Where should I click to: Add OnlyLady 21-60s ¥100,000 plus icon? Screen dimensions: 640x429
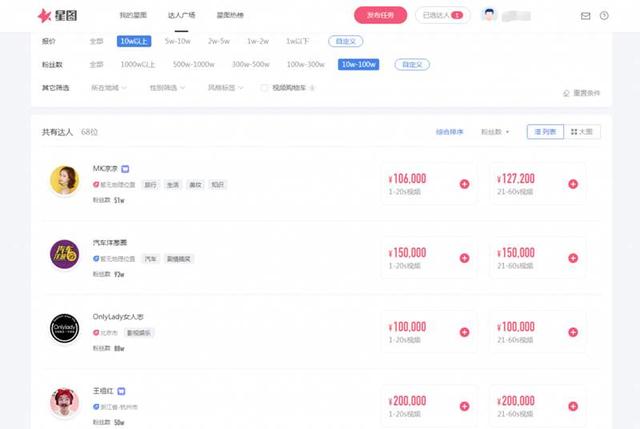(573, 332)
